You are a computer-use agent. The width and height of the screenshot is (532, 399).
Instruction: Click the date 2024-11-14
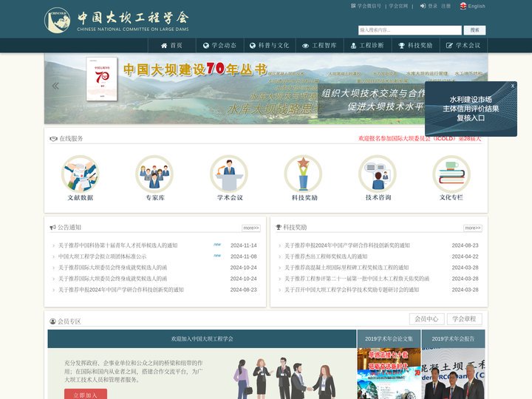(x=244, y=245)
